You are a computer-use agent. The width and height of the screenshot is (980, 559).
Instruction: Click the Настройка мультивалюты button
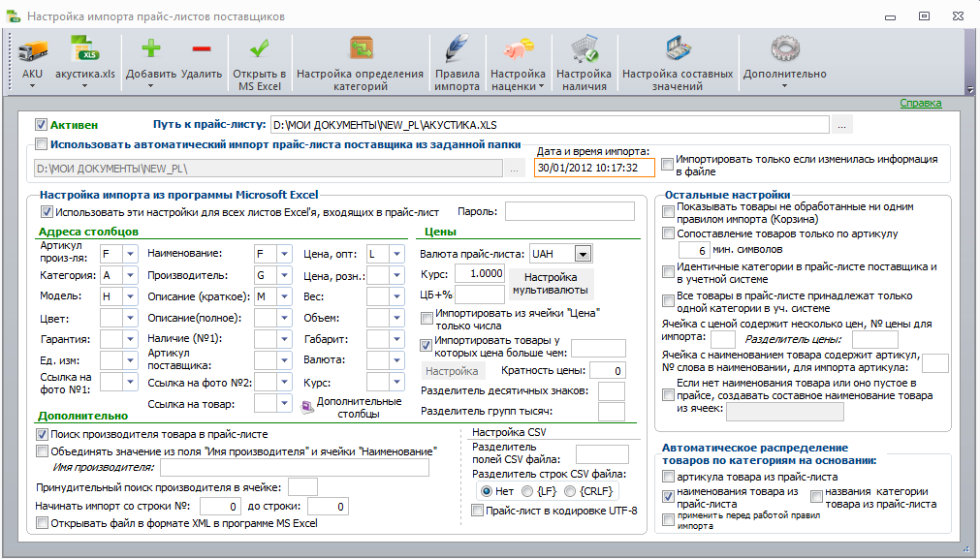(x=551, y=284)
